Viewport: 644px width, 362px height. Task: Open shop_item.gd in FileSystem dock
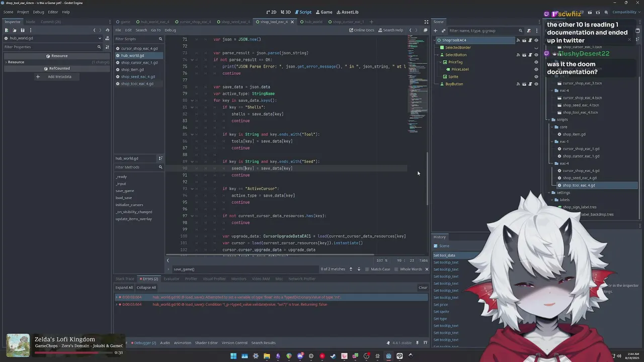click(574, 134)
